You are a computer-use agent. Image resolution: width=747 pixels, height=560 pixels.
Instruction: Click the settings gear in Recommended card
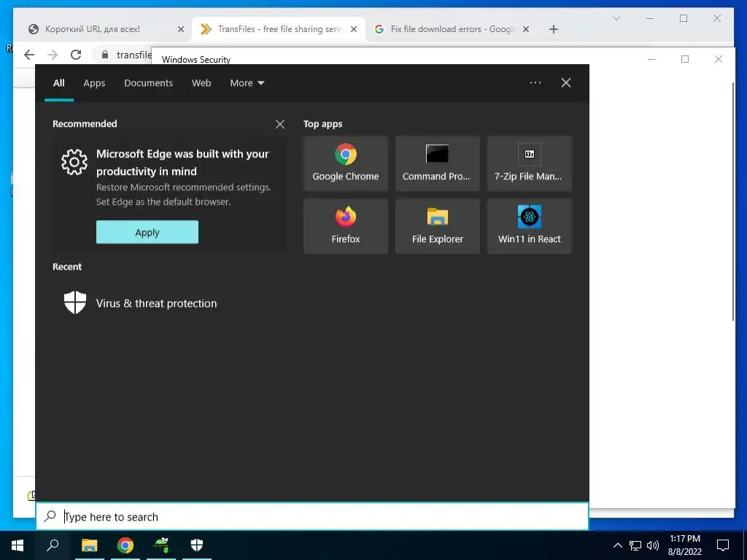click(74, 162)
